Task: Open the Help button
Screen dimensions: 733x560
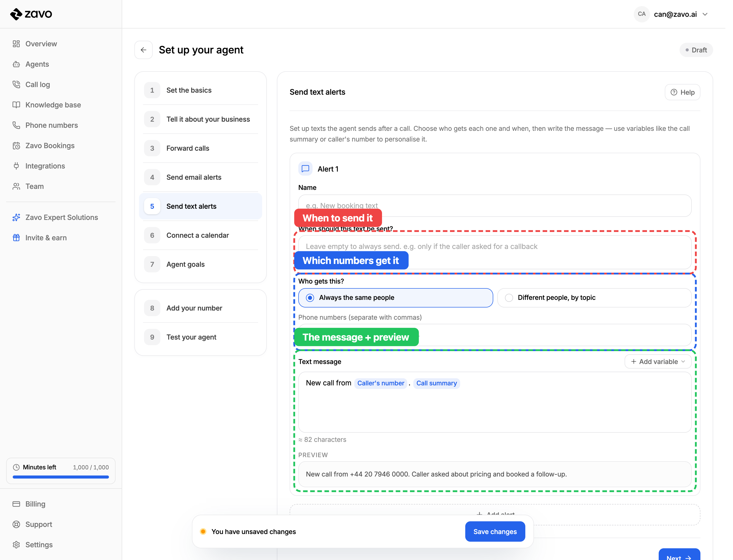Action: (682, 92)
